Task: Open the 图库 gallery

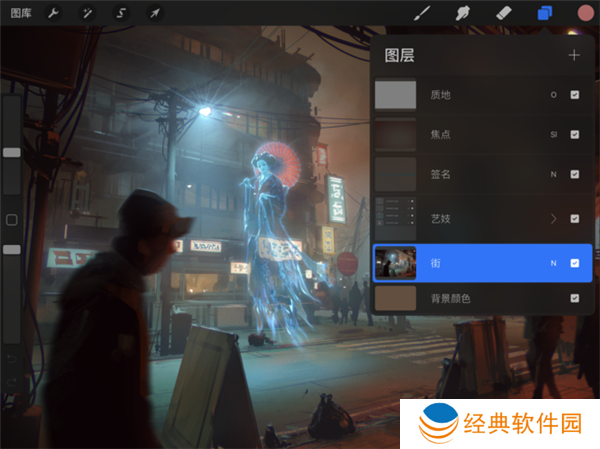Action: 19,14
